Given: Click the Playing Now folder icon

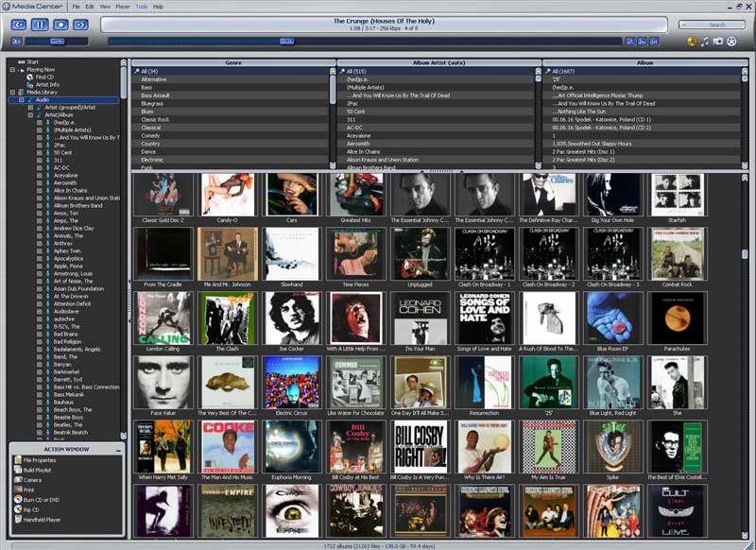Looking at the screenshot, I should (21, 69).
